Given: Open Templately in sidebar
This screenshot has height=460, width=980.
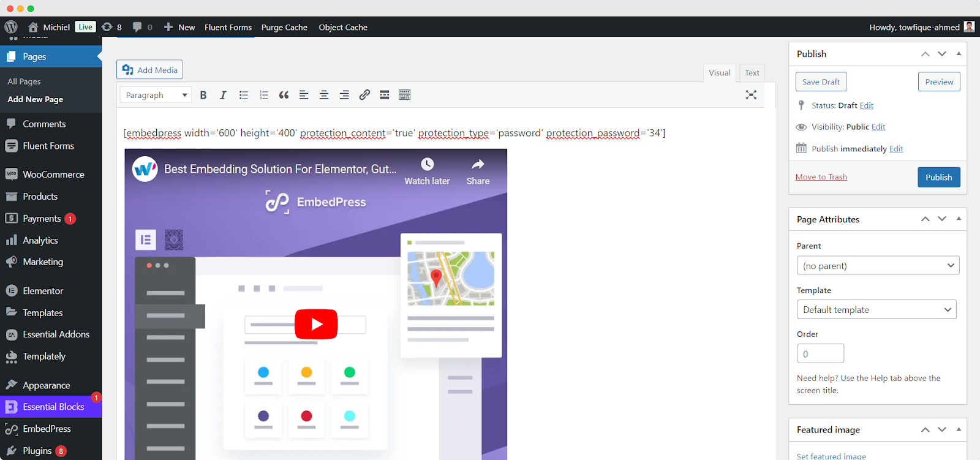Looking at the screenshot, I should click(51, 356).
